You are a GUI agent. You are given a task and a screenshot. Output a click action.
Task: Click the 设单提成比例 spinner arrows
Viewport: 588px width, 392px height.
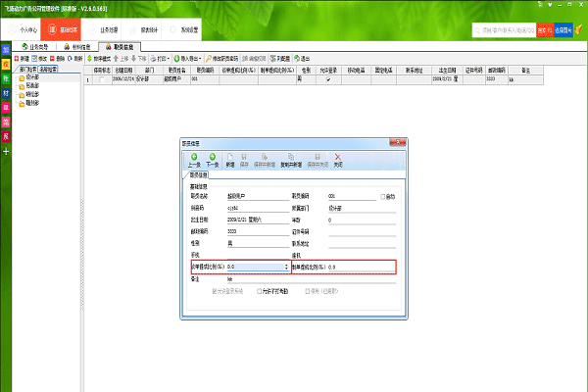tap(286, 267)
